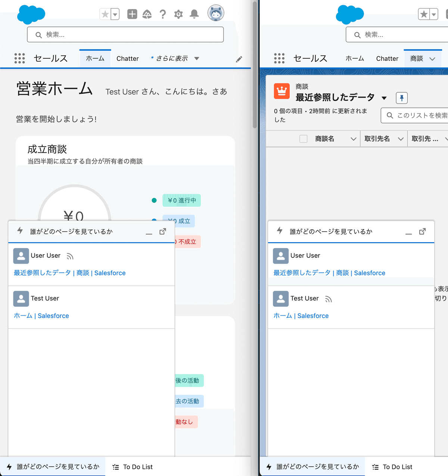
Task: Click the favorites star in right window
Action: 424,15
